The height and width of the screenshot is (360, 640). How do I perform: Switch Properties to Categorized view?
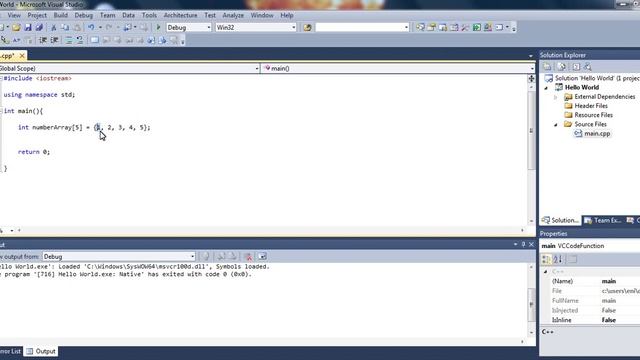click(x=546, y=259)
